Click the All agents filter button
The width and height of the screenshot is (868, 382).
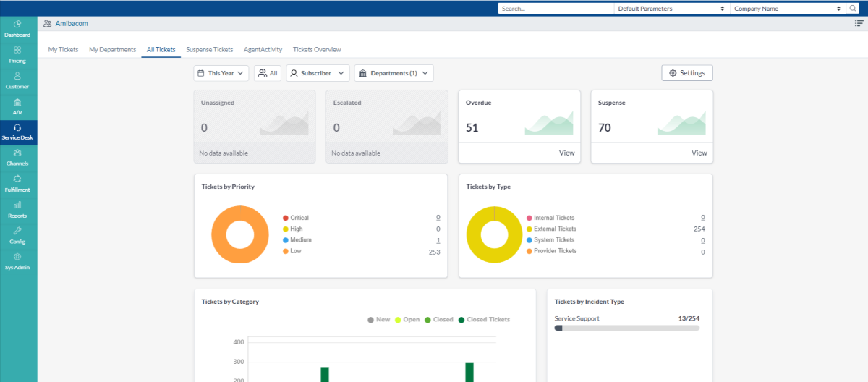click(x=268, y=73)
